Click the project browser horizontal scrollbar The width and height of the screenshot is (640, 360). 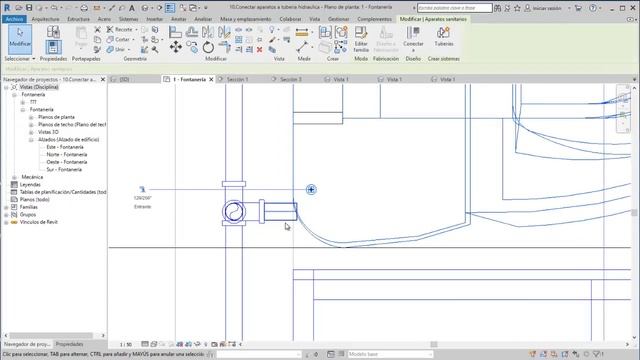pos(51,336)
